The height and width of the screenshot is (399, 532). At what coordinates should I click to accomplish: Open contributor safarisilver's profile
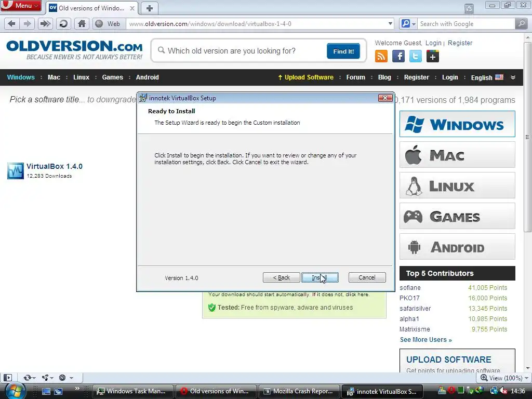[415, 309]
